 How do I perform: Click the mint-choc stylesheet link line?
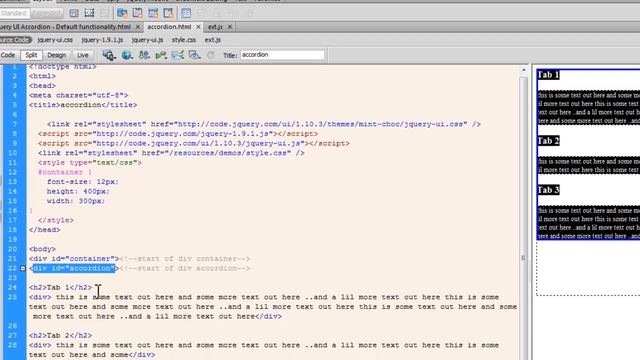click(x=264, y=124)
